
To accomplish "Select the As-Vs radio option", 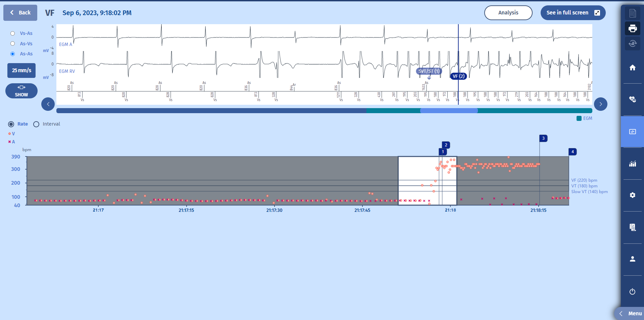I will point(13,44).
